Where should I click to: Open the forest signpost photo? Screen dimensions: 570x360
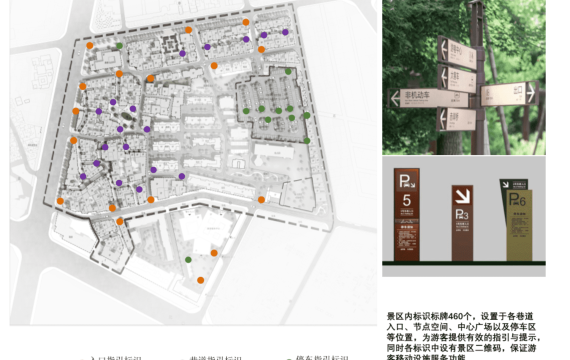click(x=464, y=77)
